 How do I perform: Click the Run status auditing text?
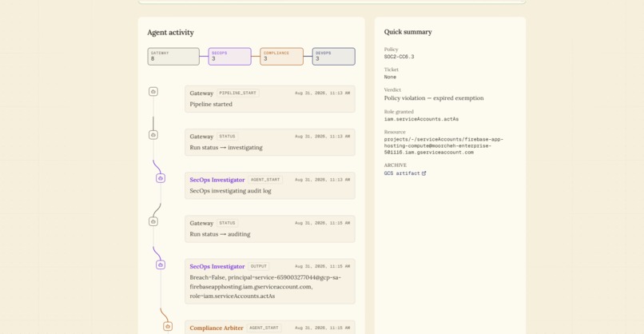221,234
